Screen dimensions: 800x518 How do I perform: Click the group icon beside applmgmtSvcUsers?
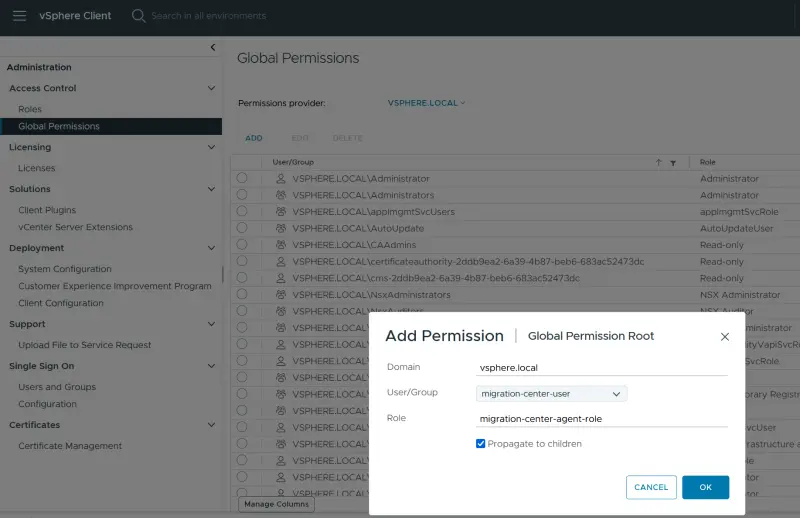[x=281, y=211]
